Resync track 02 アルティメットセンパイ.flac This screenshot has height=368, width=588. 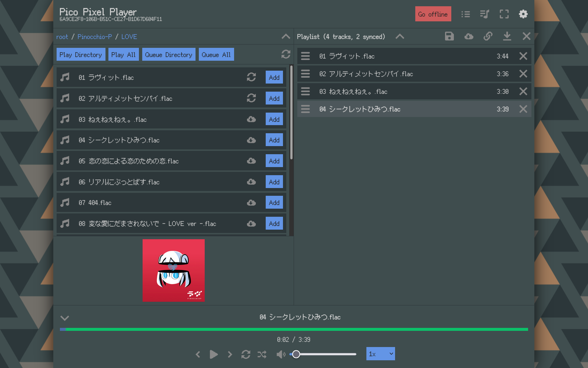[x=251, y=98]
